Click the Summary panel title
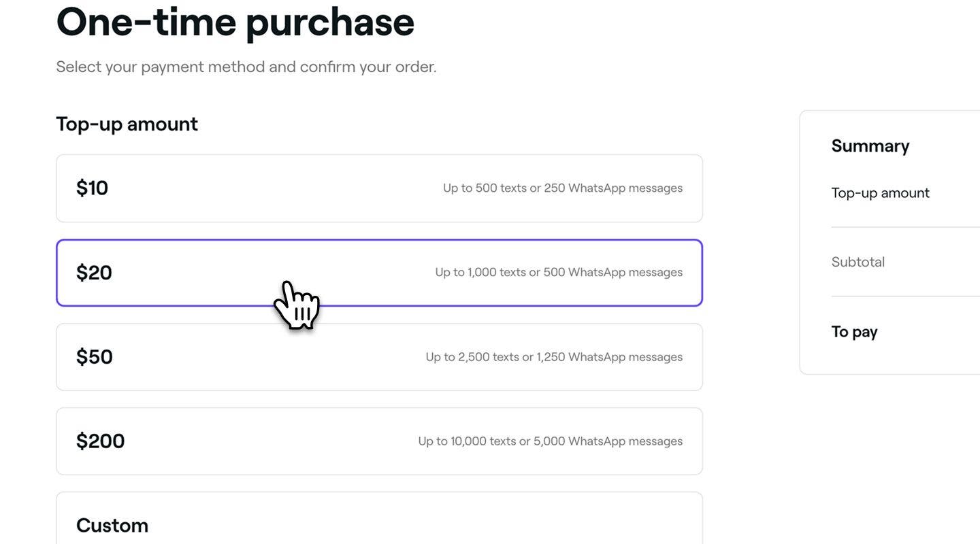Screen dimensions: 980x544 [870, 146]
